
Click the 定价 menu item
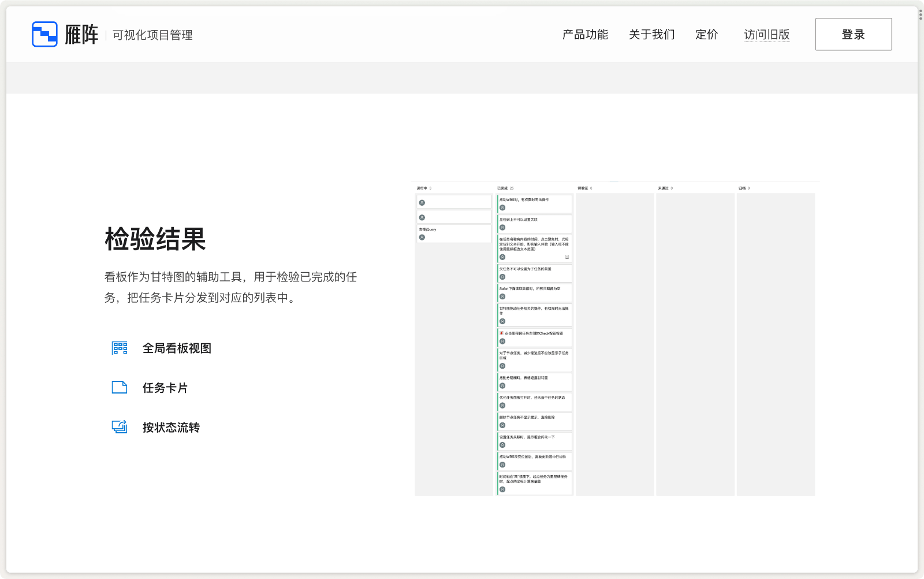[706, 35]
